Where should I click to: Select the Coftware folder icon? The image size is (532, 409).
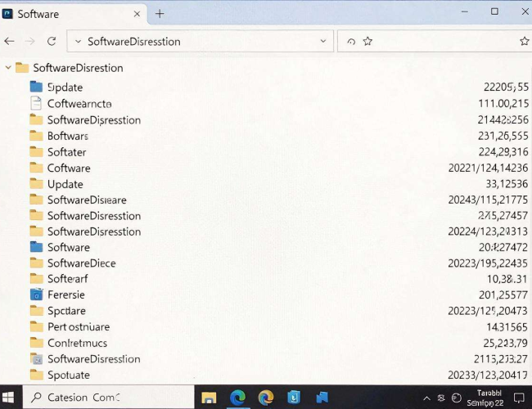36,168
